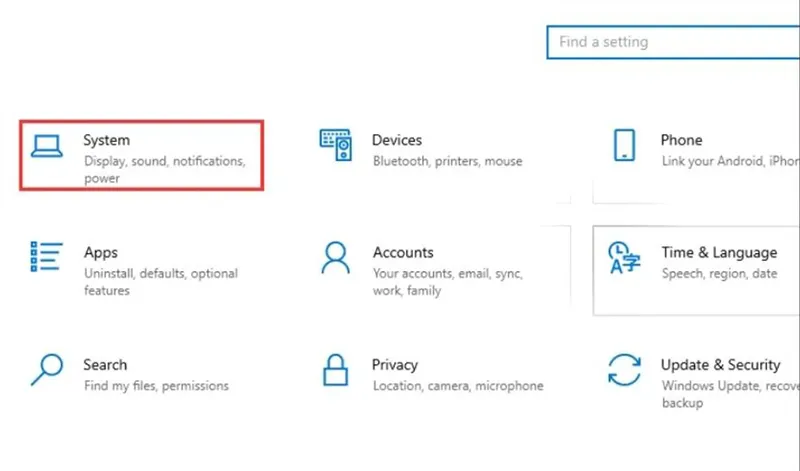Click the System laptop icon
This screenshot has width=800, height=471.
47,147
